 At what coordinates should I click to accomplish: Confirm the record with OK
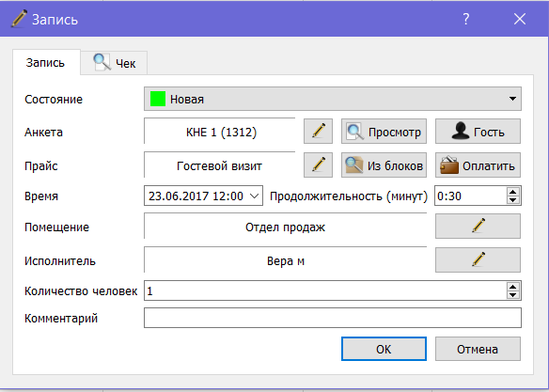click(384, 349)
